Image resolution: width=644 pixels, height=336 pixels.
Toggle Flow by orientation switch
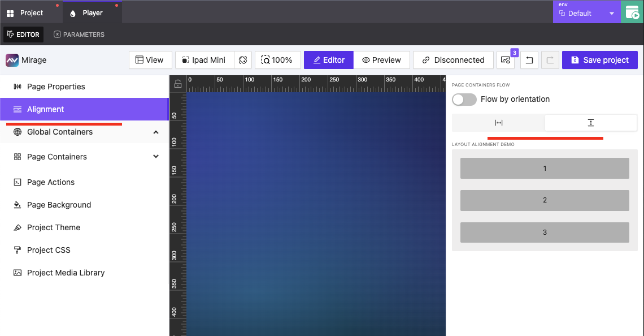pyautogui.click(x=464, y=99)
